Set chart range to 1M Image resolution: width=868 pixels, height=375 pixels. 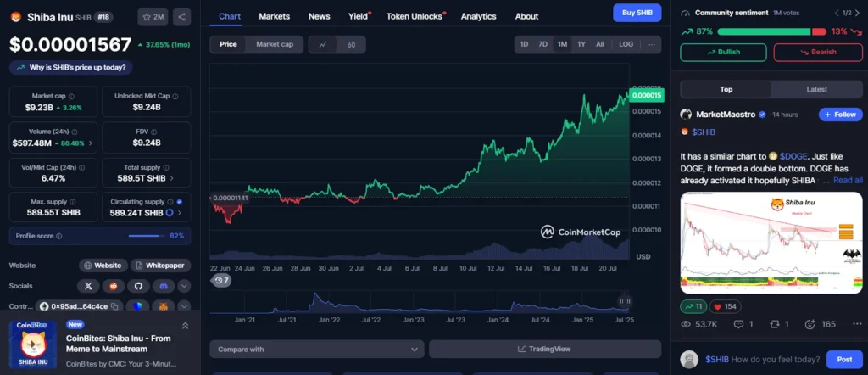click(563, 44)
